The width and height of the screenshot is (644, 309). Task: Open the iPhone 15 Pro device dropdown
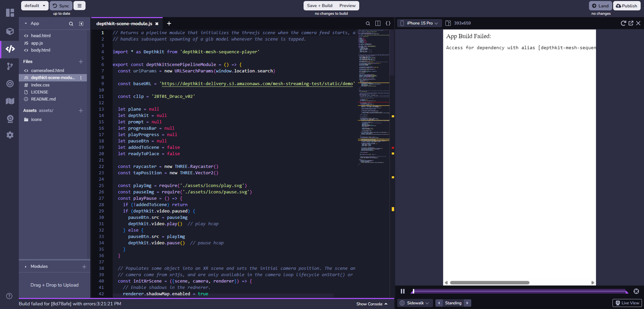click(x=419, y=23)
